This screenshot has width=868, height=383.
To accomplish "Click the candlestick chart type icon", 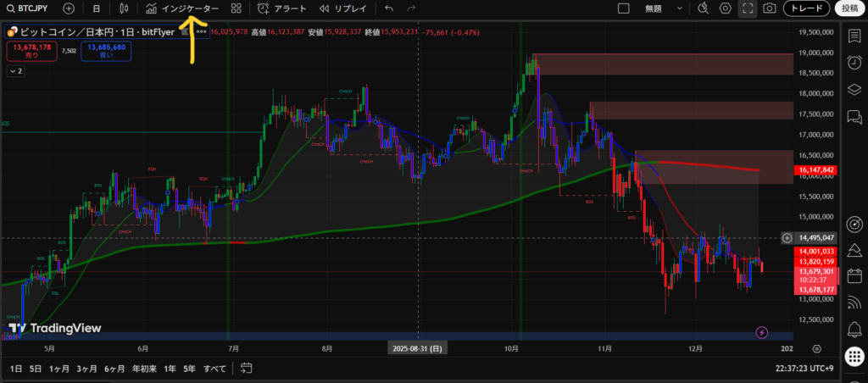I will (125, 8).
